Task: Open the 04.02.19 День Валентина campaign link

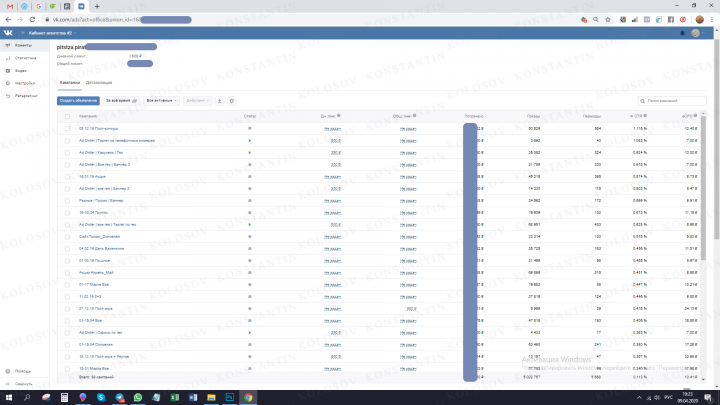Action: [101, 248]
